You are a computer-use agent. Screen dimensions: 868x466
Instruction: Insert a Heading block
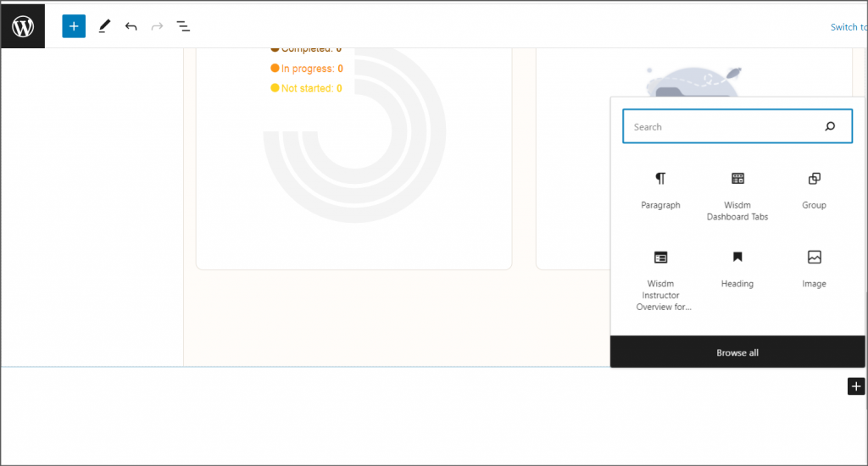point(737,269)
